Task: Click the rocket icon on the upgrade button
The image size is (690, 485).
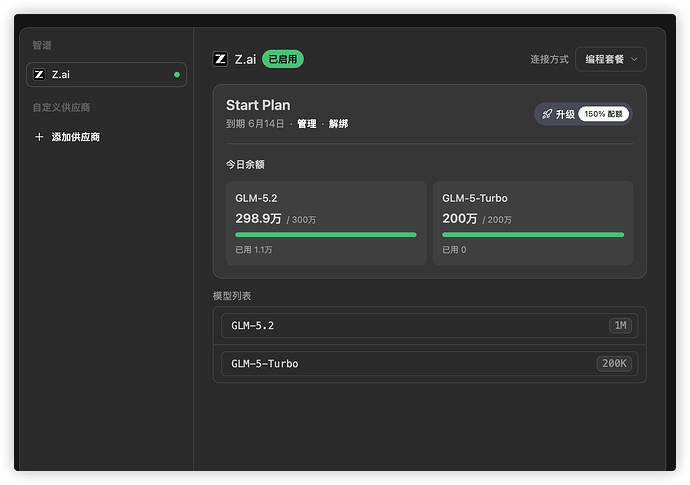Action: click(547, 114)
